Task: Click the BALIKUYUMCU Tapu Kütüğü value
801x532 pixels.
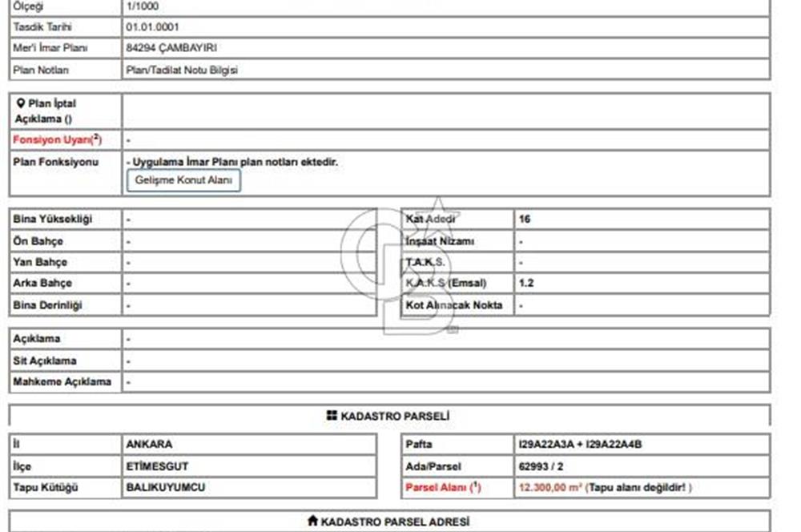Action: tap(163, 487)
